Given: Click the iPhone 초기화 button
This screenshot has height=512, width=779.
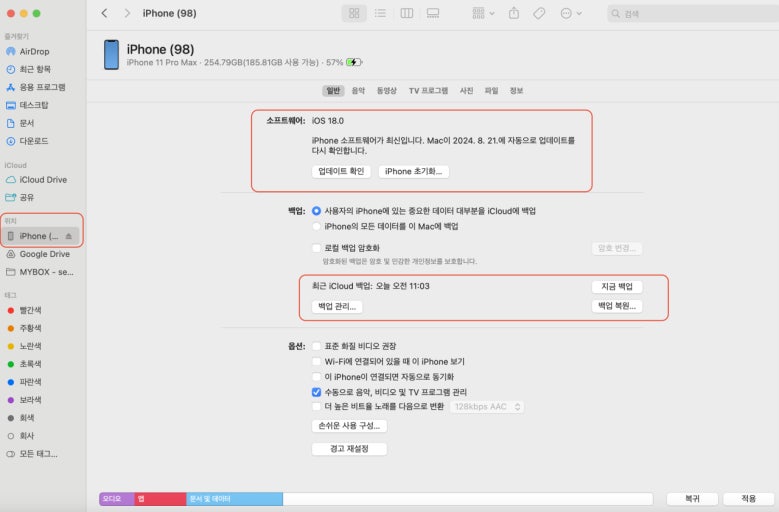Looking at the screenshot, I should coord(413,171).
